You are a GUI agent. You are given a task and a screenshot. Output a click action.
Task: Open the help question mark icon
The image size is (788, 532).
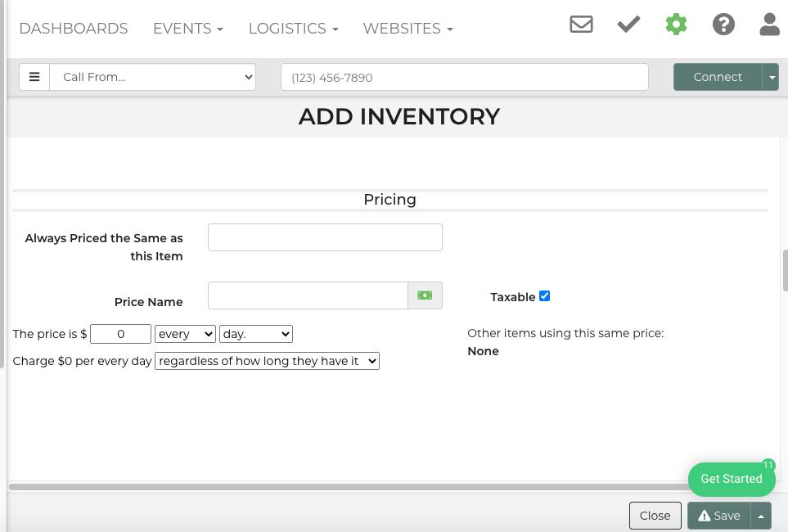click(723, 25)
